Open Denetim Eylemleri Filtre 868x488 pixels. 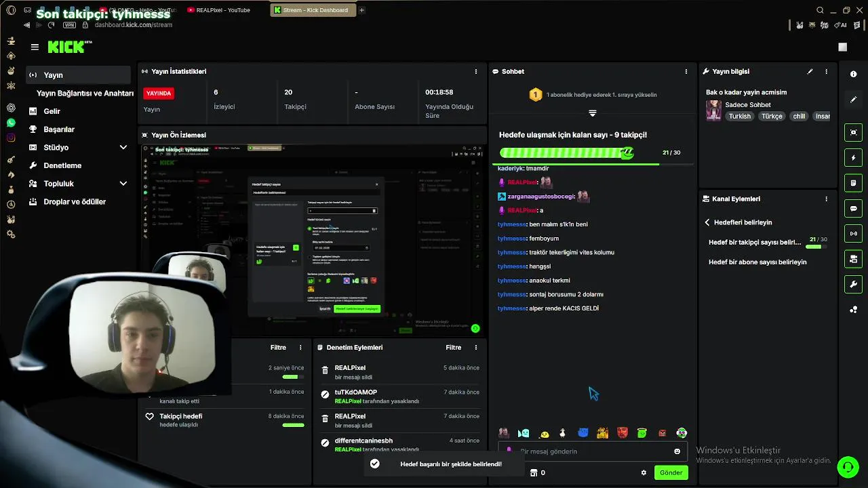pyautogui.click(x=454, y=348)
